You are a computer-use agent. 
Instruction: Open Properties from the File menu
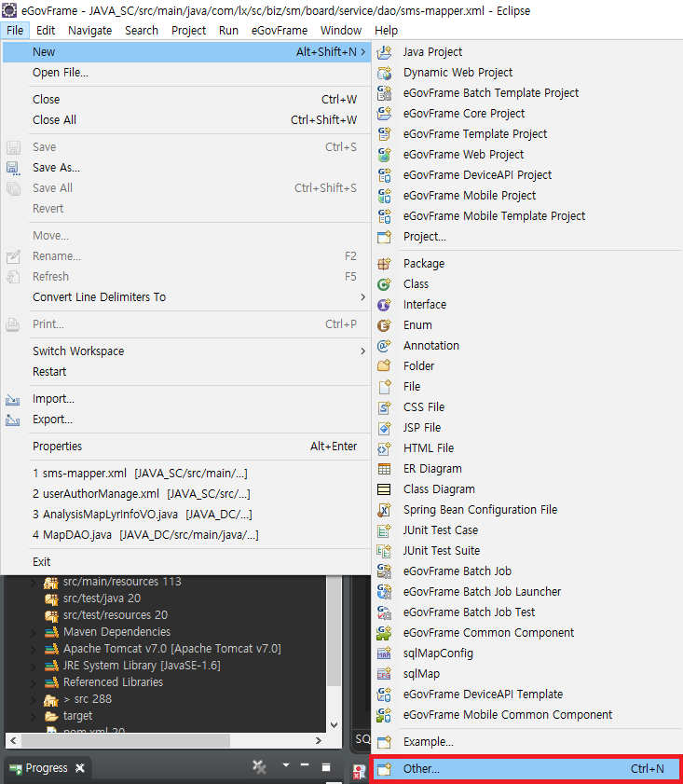185,447
